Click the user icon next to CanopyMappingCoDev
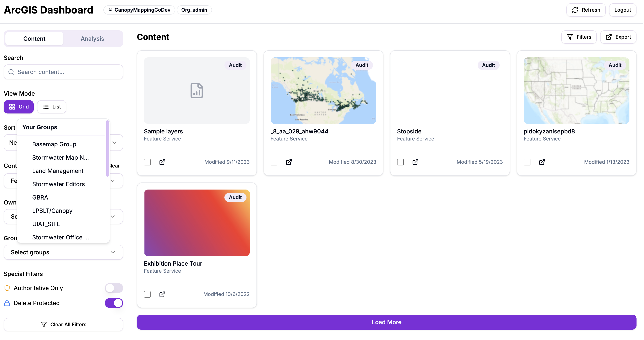The width and height of the screenshot is (644, 340). tap(110, 10)
